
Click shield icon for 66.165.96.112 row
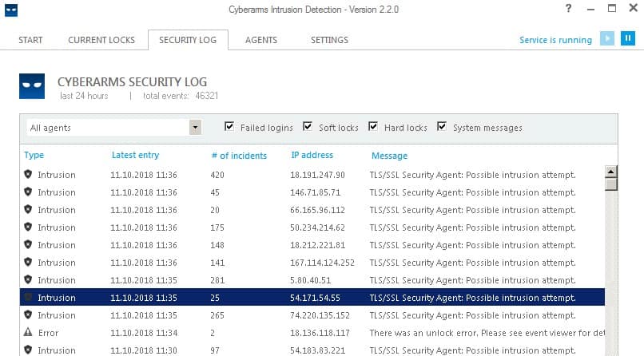(28, 210)
